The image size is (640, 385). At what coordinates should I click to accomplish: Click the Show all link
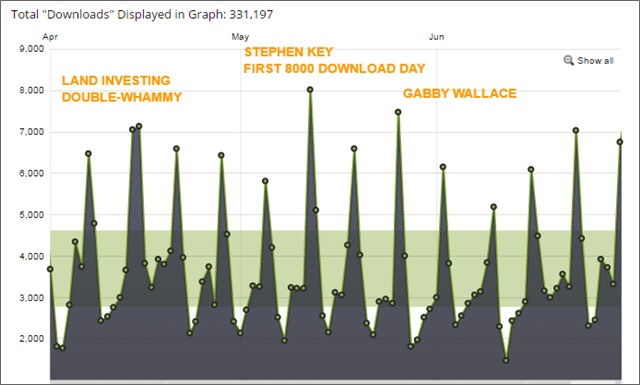[595, 61]
